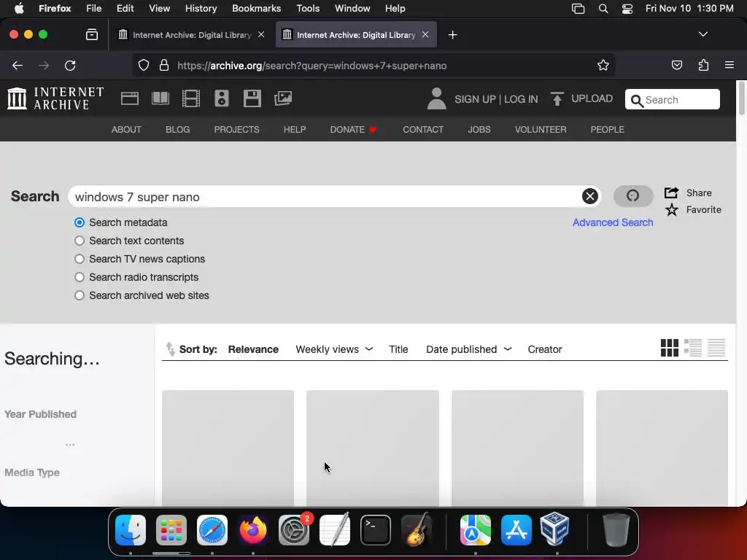Click the user avatar icon
The width and height of the screenshot is (747, 560).
(x=436, y=98)
